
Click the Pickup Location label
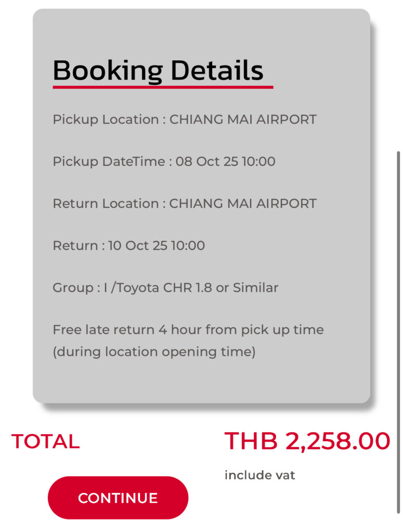point(106,119)
